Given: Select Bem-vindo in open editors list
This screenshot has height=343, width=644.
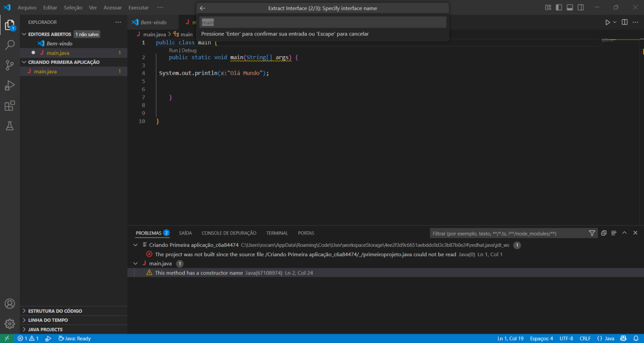Looking at the screenshot, I should click(x=74, y=43).
